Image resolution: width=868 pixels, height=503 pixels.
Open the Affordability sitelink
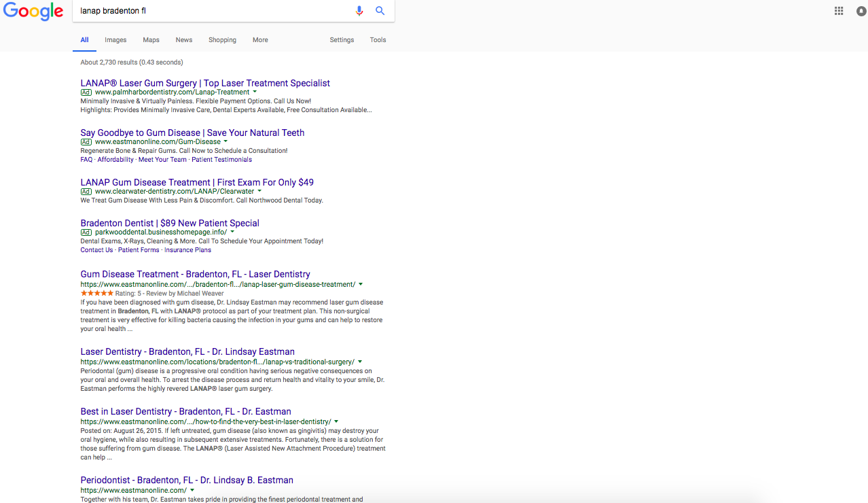(115, 160)
